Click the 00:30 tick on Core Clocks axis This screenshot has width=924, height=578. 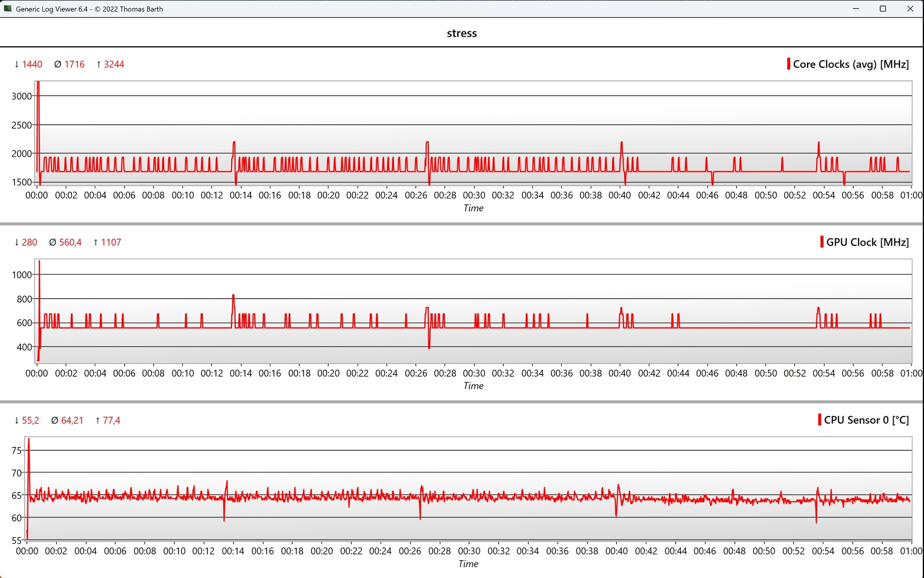(474, 195)
